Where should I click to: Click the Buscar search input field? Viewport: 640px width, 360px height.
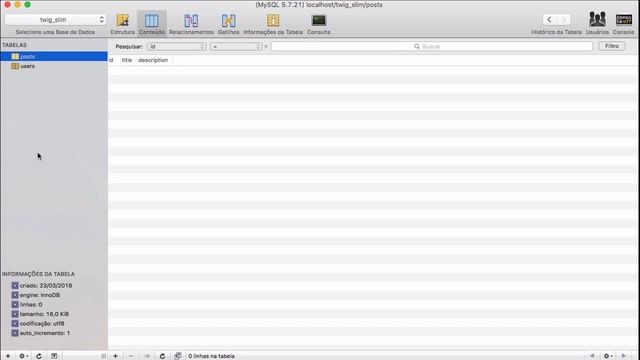pyautogui.click(x=432, y=47)
